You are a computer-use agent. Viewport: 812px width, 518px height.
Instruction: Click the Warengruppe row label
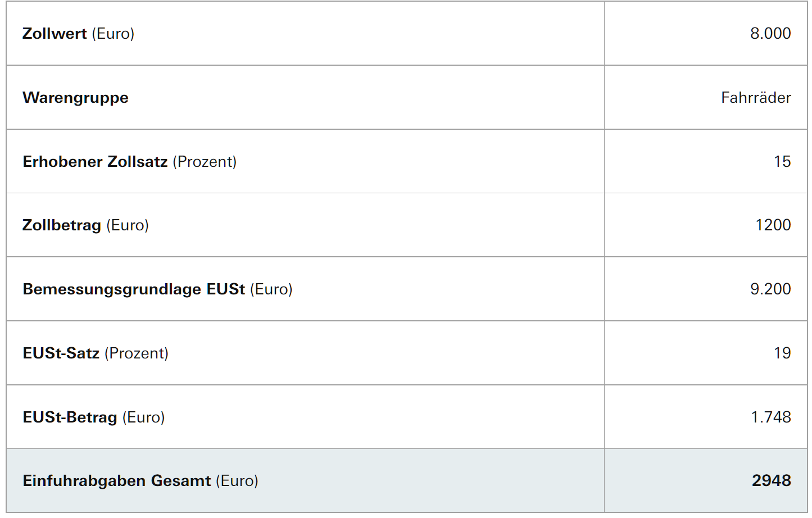tap(75, 98)
